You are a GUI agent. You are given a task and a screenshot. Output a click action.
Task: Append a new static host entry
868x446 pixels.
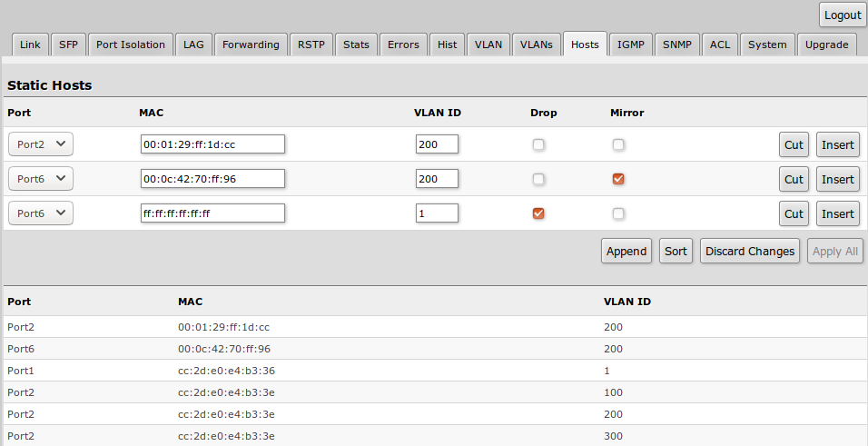pos(626,252)
